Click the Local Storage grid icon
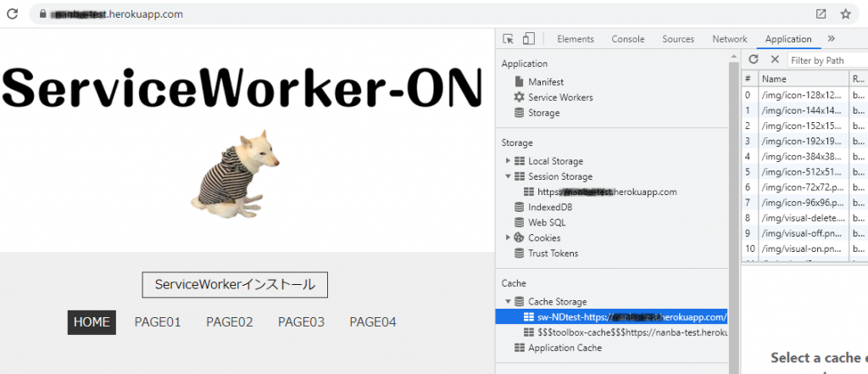This screenshot has height=374, width=868. pyautogui.click(x=520, y=161)
